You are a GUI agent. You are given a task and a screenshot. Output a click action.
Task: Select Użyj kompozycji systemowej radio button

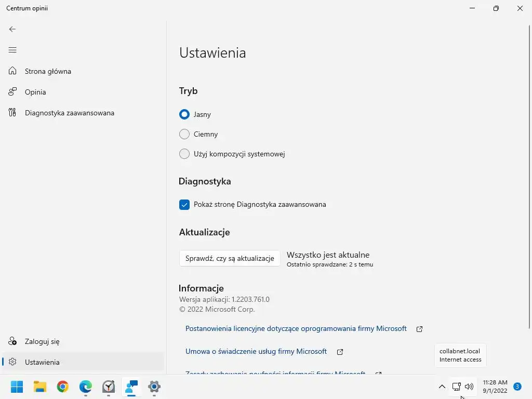[184, 154]
